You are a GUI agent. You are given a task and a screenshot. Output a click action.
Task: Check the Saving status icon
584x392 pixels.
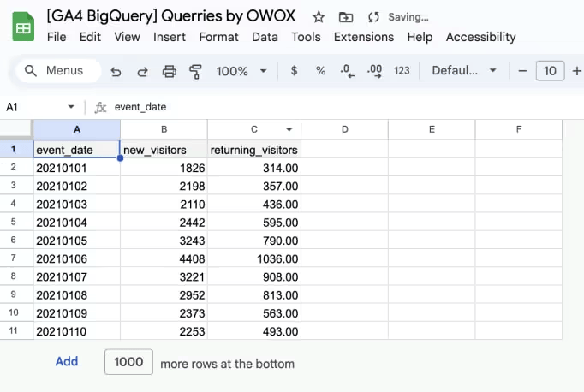coord(373,17)
